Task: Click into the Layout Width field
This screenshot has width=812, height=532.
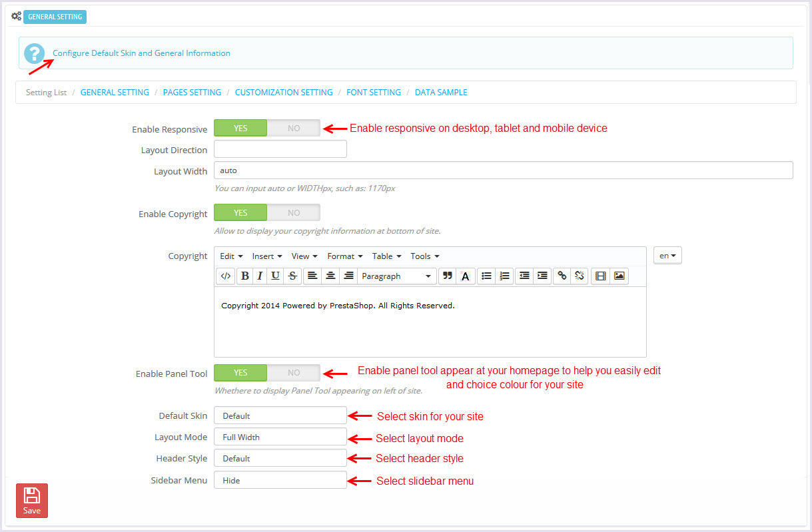Action: coord(503,170)
